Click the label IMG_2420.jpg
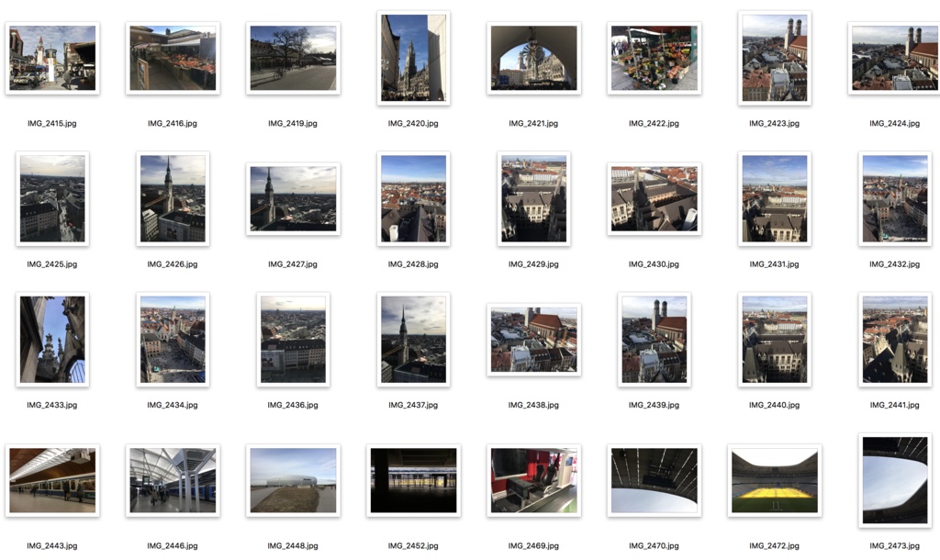The image size is (940, 560). [x=413, y=124]
